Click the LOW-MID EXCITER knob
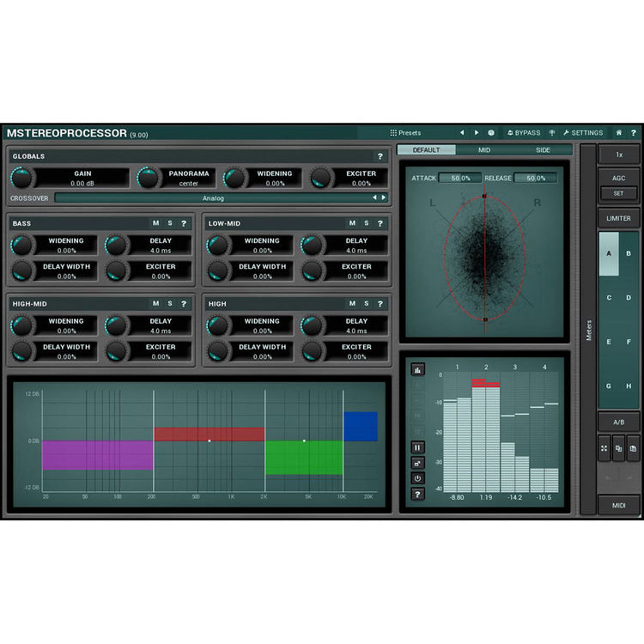 tap(312, 271)
